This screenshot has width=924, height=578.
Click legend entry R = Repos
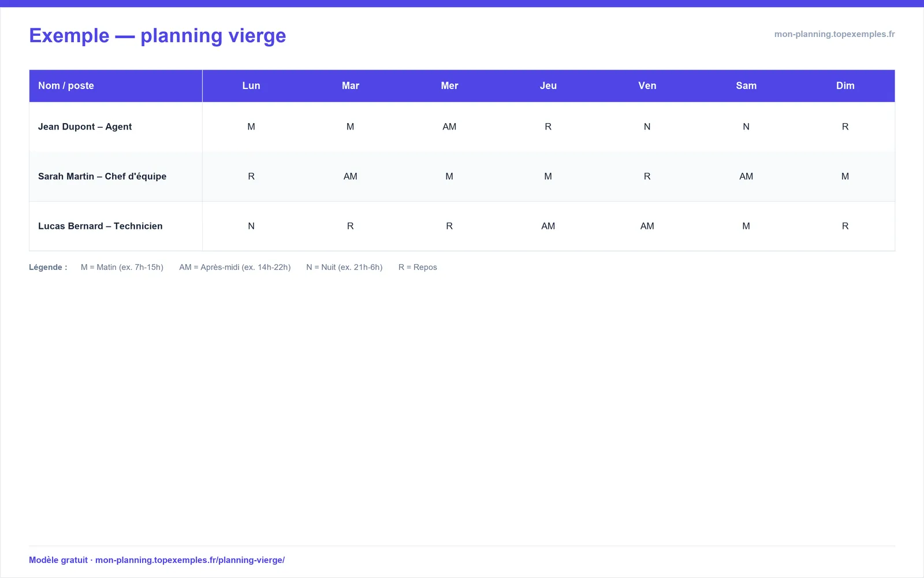[x=418, y=267]
